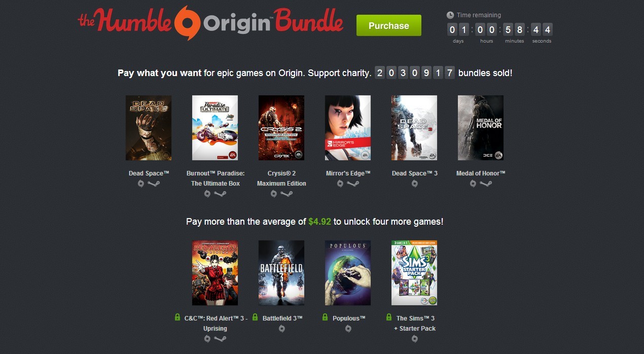This screenshot has width=644, height=354.
Task: Click the Origin icon under Crysis 2
Action: click(x=274, y=194)
